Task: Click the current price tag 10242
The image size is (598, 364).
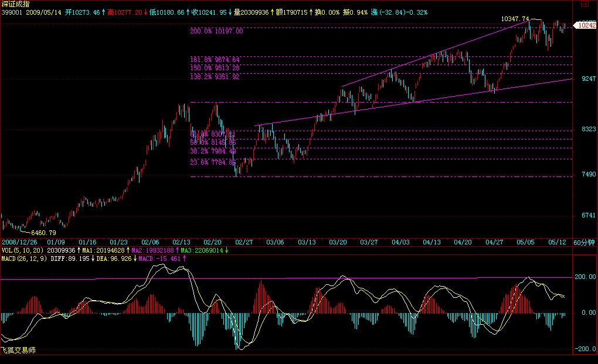Action: 585,25
